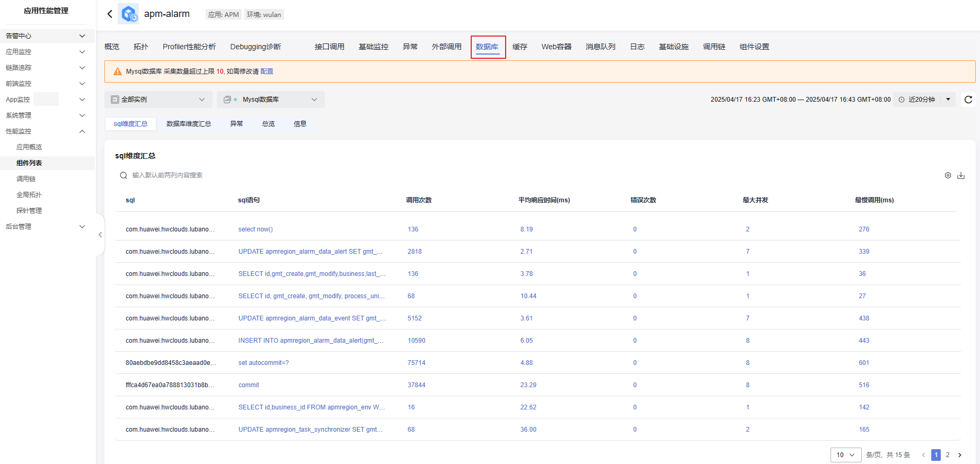Click slowest call value 601
The height and width of the screenshot is (464, 980).
point(864,363)
